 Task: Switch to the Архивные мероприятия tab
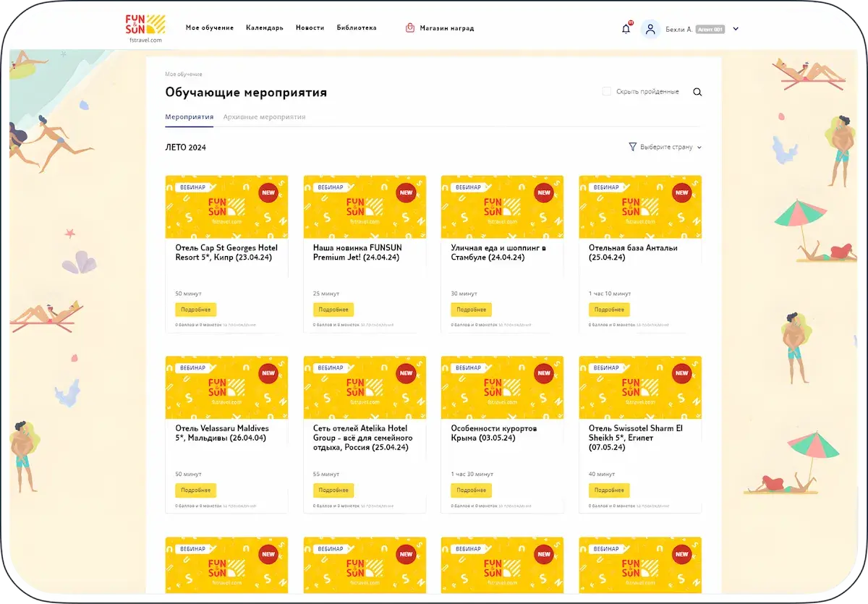click(x=265, y=116)
